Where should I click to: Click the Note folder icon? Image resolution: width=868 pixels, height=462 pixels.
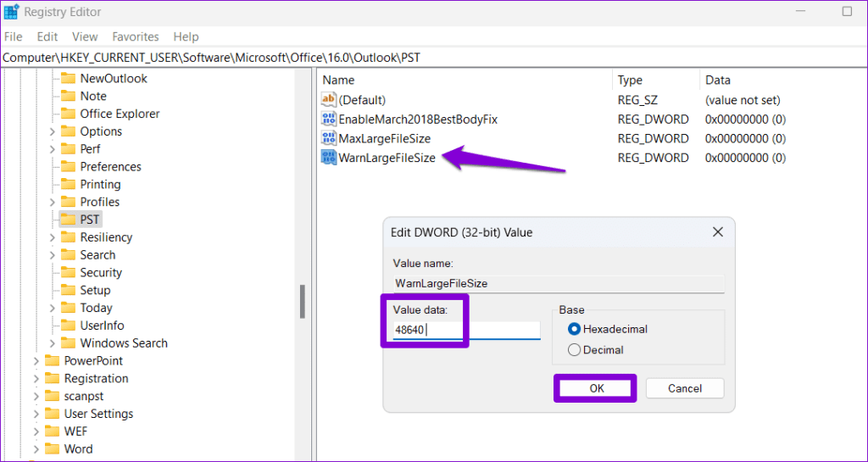(x=68, y=96)
